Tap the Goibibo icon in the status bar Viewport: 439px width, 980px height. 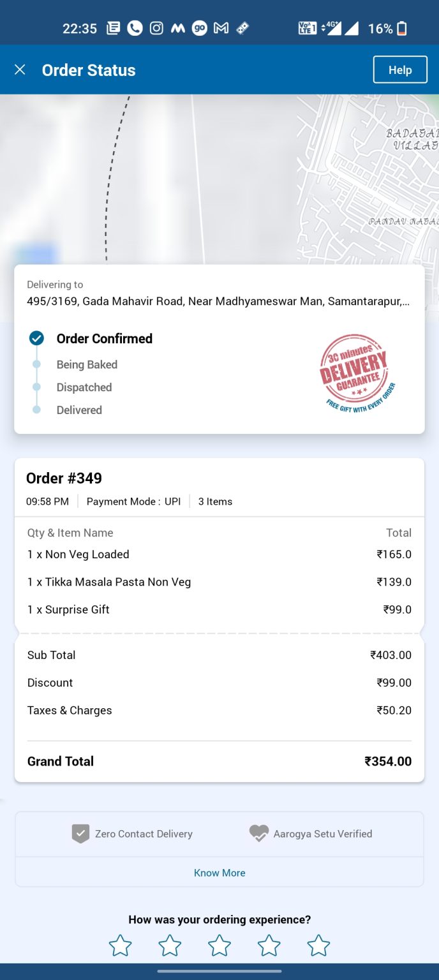(x=199, y=27)
